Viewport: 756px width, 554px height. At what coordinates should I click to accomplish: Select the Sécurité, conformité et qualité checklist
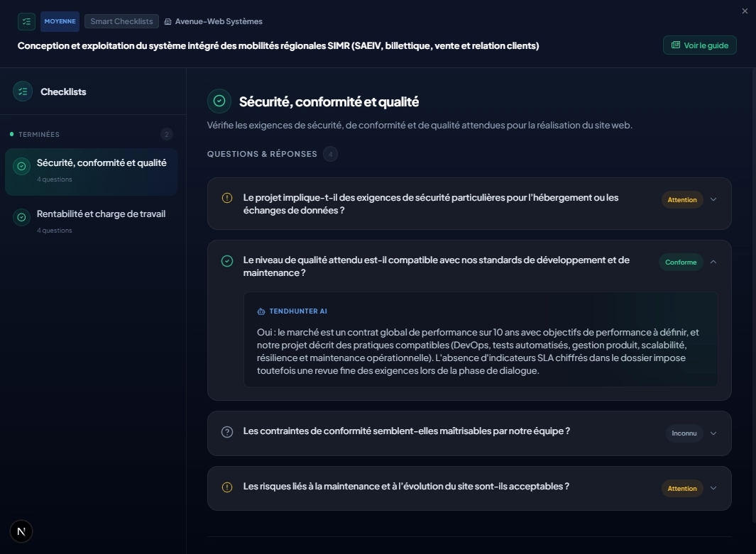tap(92, 172)
